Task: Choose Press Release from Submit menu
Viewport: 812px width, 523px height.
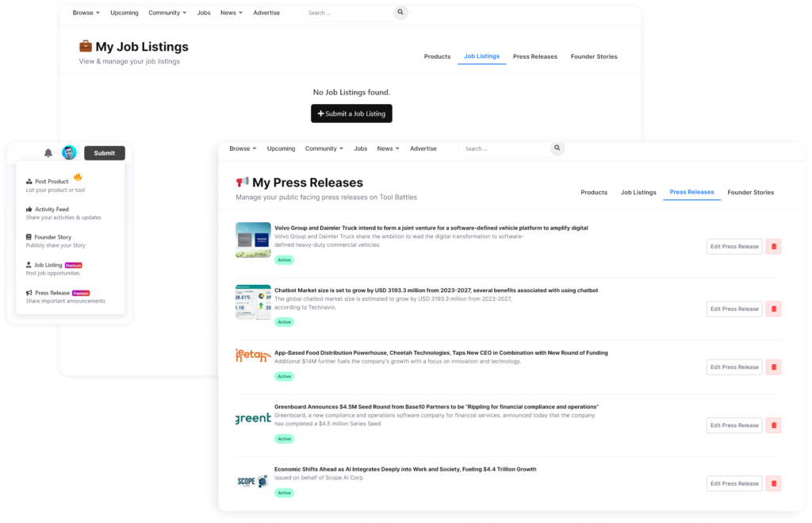Action: (66, 297)
